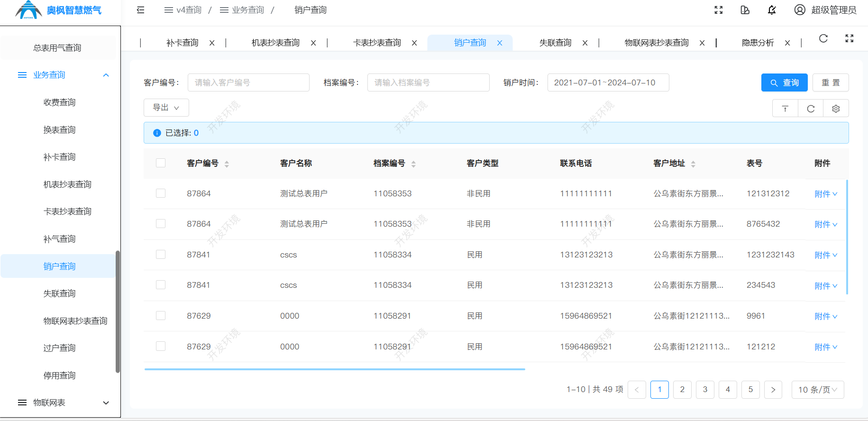Open 附件 dropdown for 表号 1231232143
The image size is (868, 421).
[826, 255]
